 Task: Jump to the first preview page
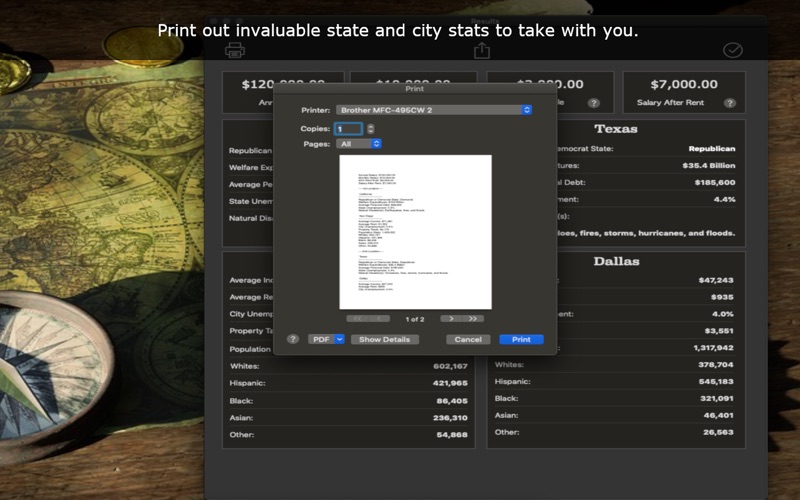[357, 318]
